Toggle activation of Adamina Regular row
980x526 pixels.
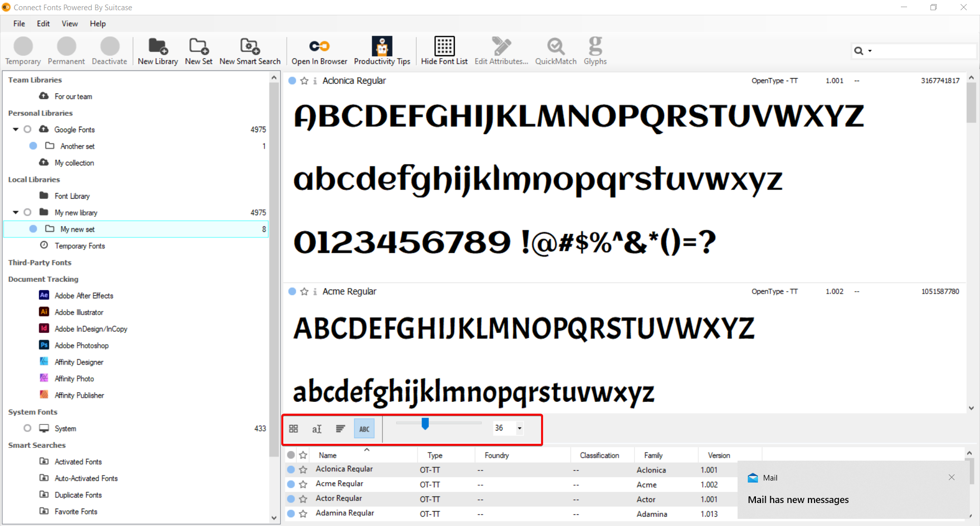(291, 514)
